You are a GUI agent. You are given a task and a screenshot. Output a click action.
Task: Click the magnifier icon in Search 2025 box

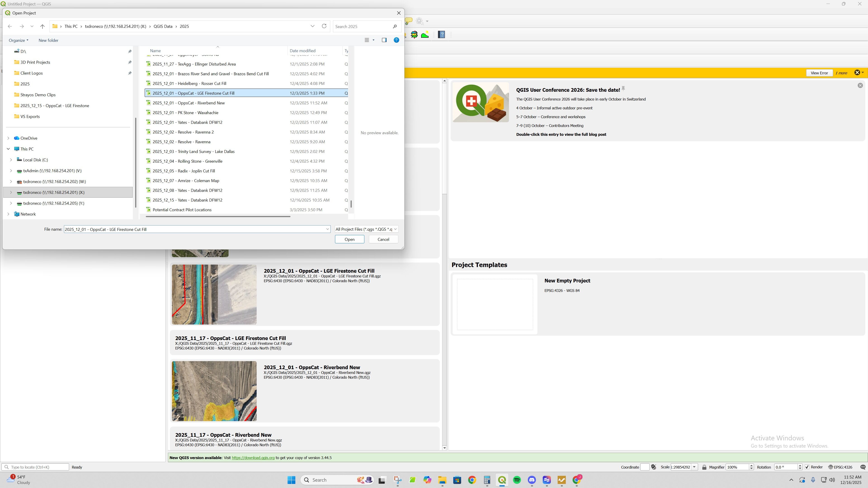[x=395, y=27]
